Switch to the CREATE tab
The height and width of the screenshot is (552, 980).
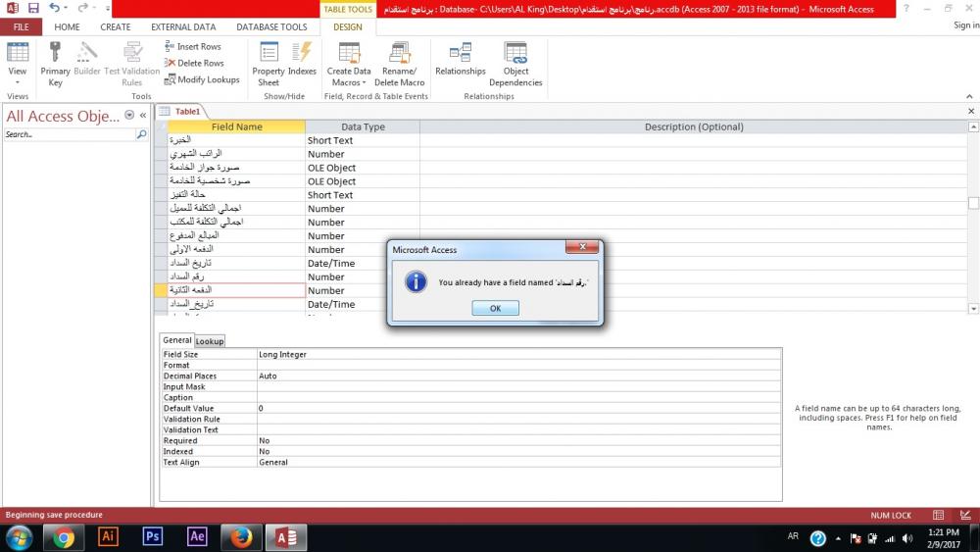(116, 26)
